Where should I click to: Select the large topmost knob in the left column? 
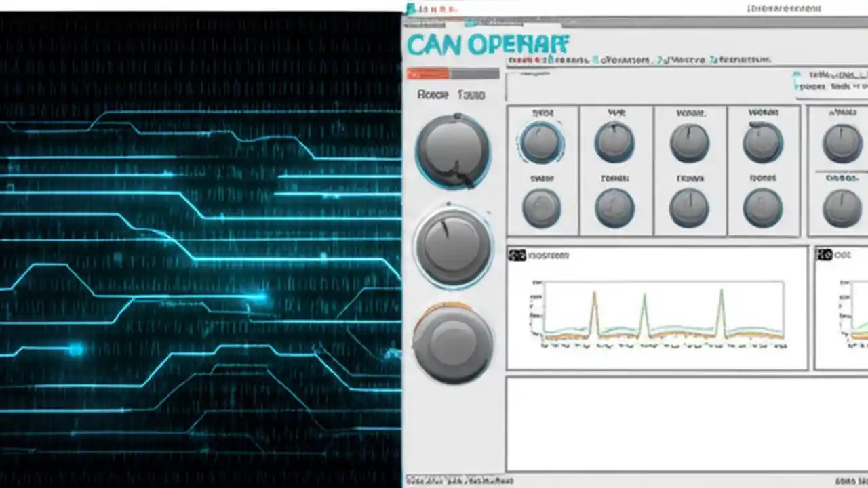pyautogui.click(x=453, y=149)
